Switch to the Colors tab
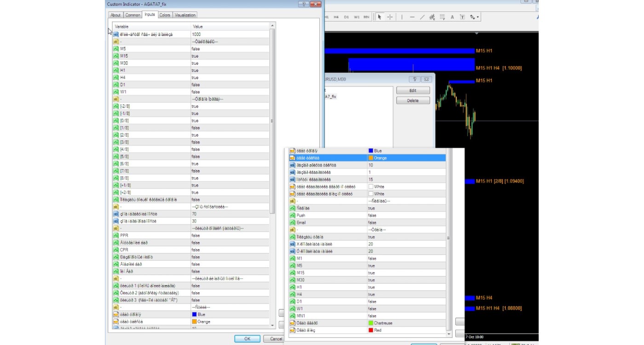644x345 pixels. pos(165,15)
